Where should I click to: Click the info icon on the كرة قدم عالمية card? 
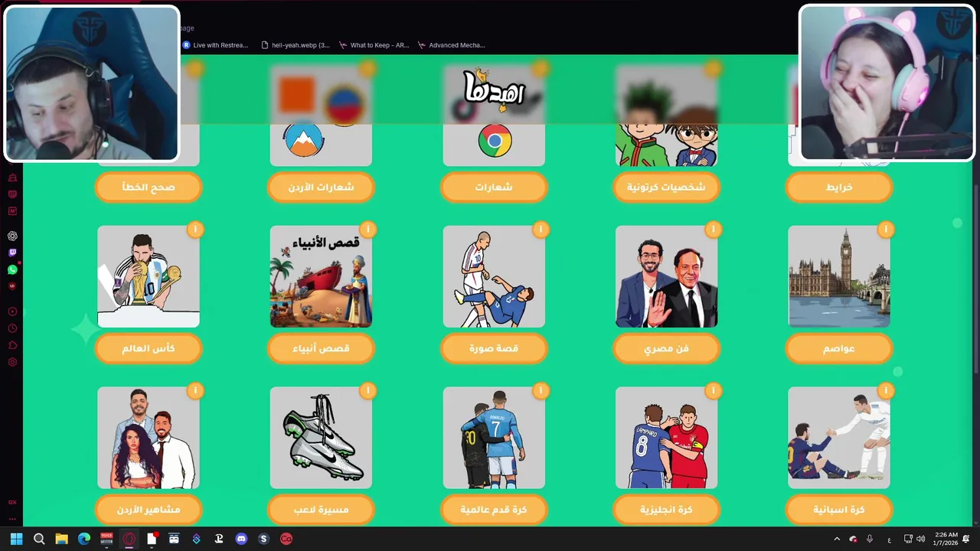coord(541,390)
